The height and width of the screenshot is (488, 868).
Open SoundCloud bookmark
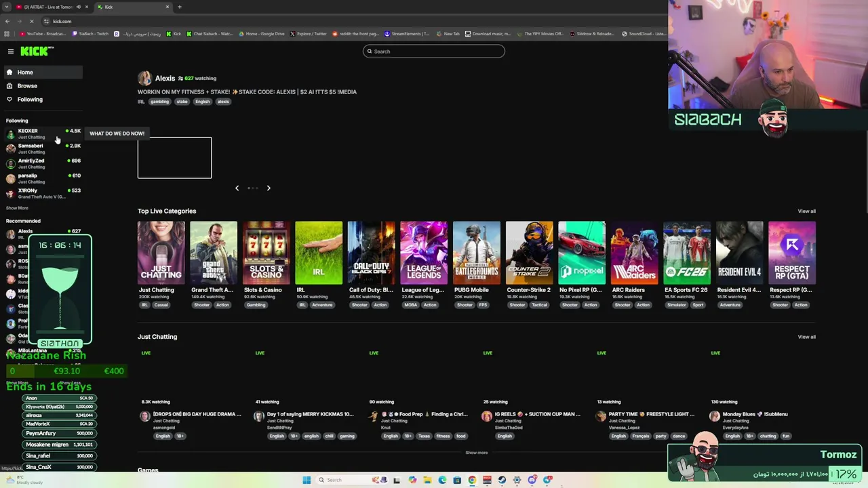pyautogui.click(x=644, y=33)
